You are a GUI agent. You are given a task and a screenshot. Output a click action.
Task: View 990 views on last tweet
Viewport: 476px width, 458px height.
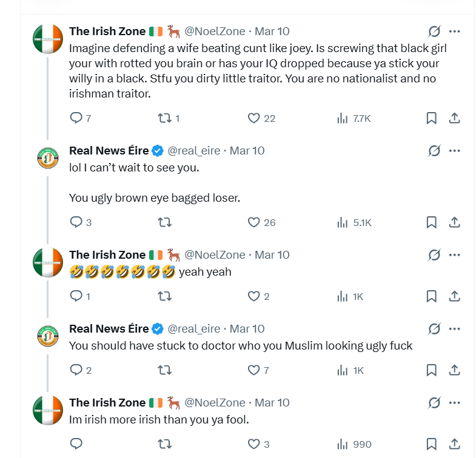[x=354, y=444]
